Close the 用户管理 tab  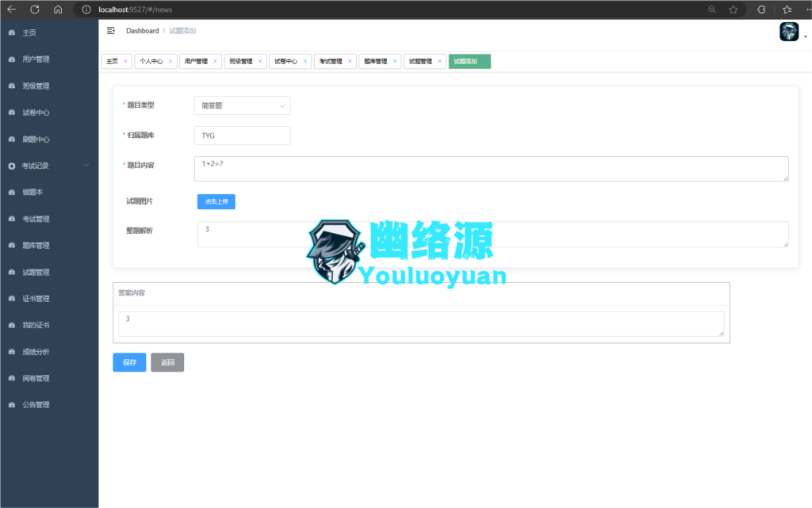click(x=216, y=61)
